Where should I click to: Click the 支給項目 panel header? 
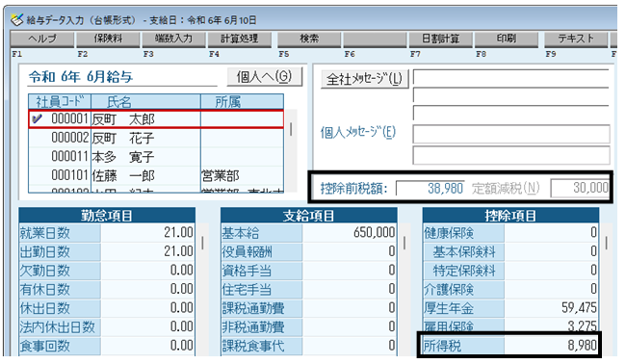308,216
